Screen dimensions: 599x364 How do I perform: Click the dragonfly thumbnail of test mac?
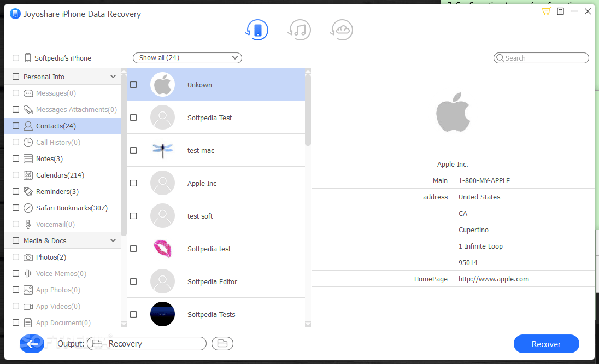click(x=162, y=150)
